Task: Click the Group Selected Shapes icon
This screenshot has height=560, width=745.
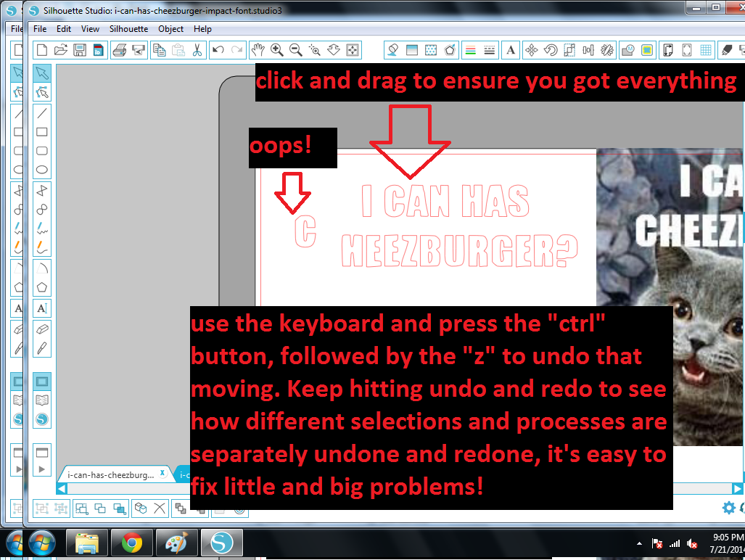Action: 42,508
